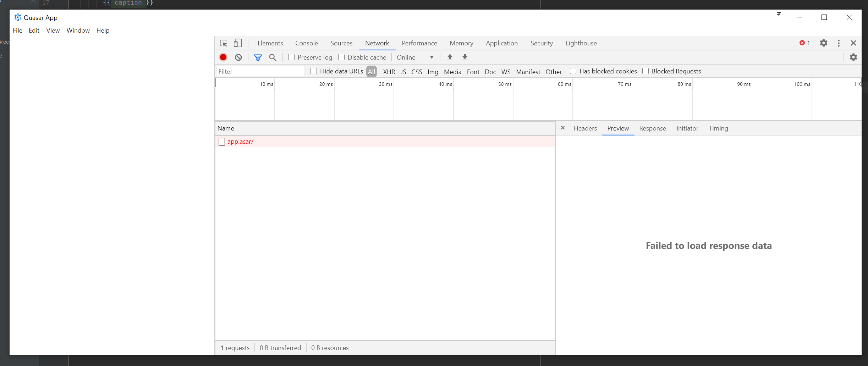868x366 pixels.
Task: Open network conditions settings gear
Action: 853,57
